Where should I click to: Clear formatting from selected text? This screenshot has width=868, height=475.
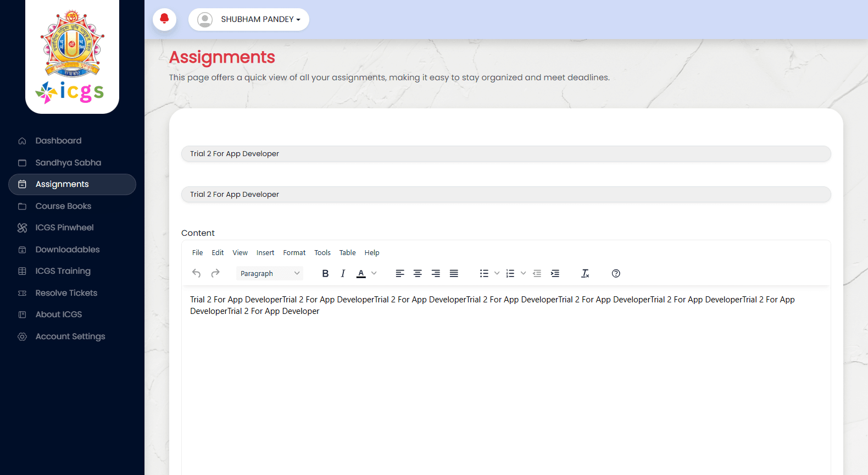click(585, 273)
